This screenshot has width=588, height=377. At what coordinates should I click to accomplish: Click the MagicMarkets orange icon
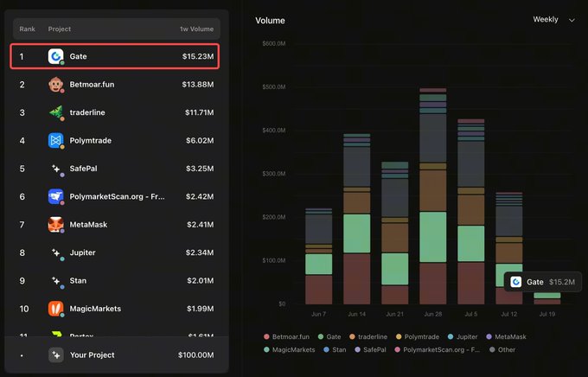coord(55,309)
